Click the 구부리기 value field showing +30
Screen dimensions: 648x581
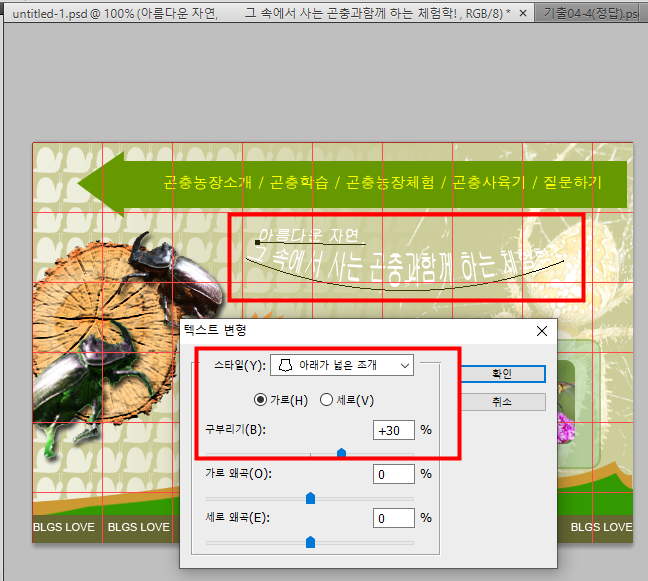tap(393, 430)
